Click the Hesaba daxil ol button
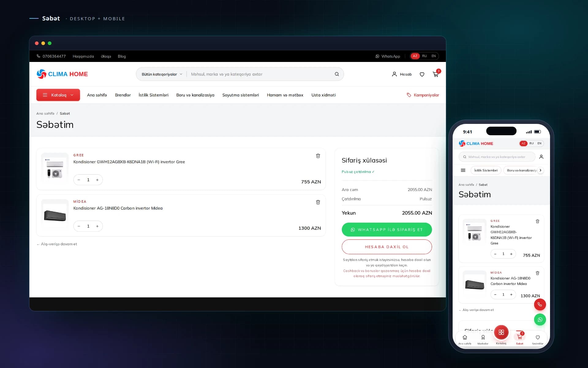The image size is (588, 368). coord(387,247)
